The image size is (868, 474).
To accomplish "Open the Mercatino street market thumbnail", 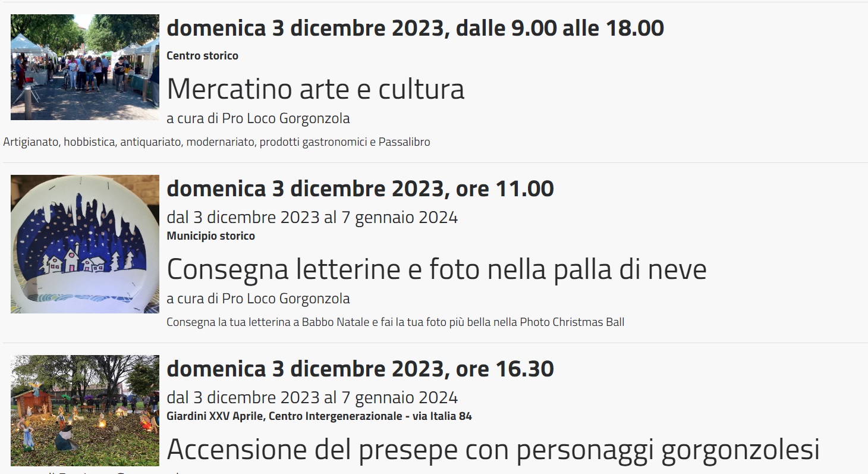I will tap(84, 67).
